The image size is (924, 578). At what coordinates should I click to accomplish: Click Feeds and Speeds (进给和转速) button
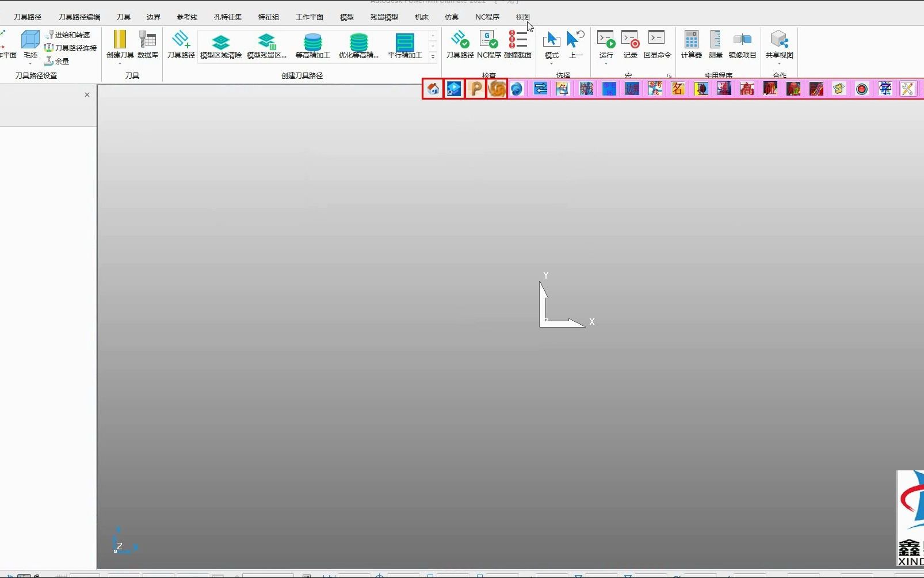(67, 35)
